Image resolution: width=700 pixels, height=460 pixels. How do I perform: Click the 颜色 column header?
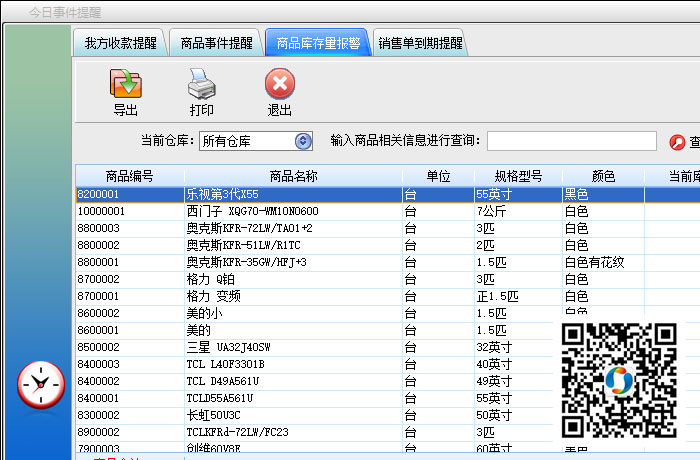(x=603, y=176)
